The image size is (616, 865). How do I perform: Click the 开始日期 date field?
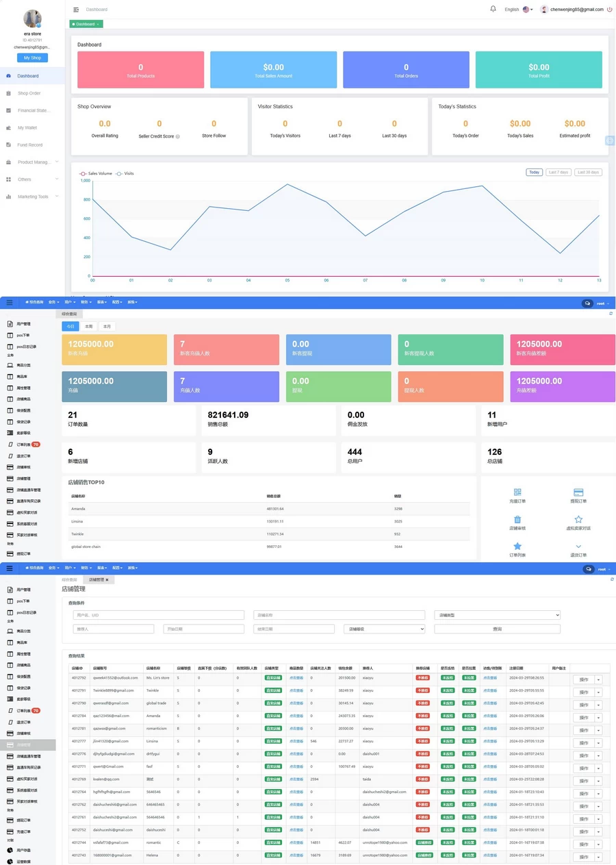203,629
